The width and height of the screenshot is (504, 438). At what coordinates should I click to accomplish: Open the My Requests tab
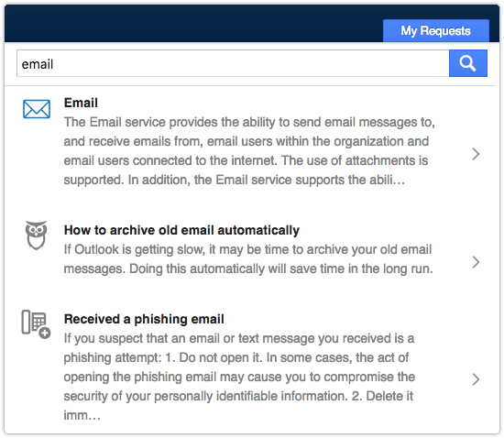(435, 31)
